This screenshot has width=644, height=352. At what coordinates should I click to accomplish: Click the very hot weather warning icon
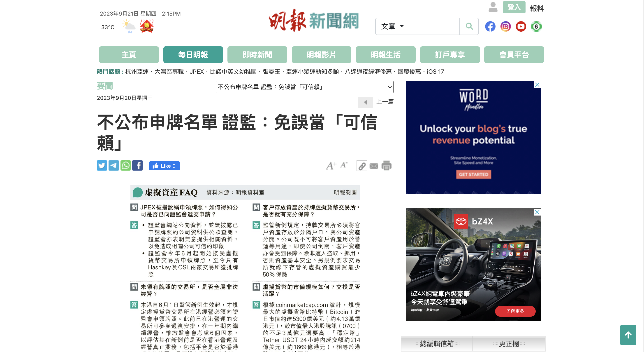147,26
